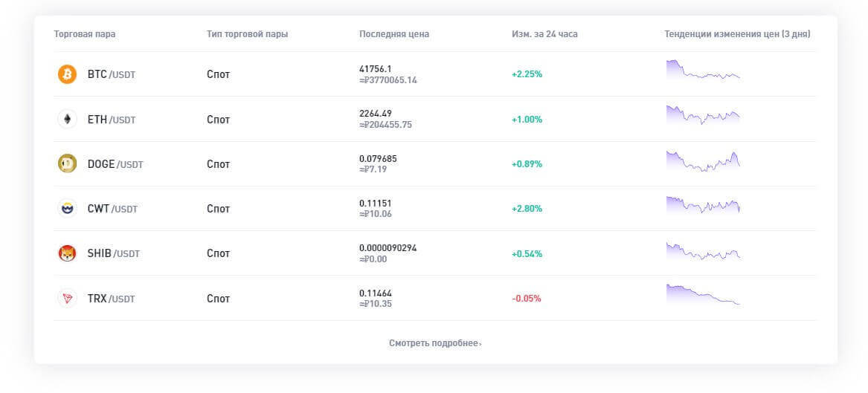Click "Смотреть подробнее" link
868x393 pixels.
coord(435,343)
